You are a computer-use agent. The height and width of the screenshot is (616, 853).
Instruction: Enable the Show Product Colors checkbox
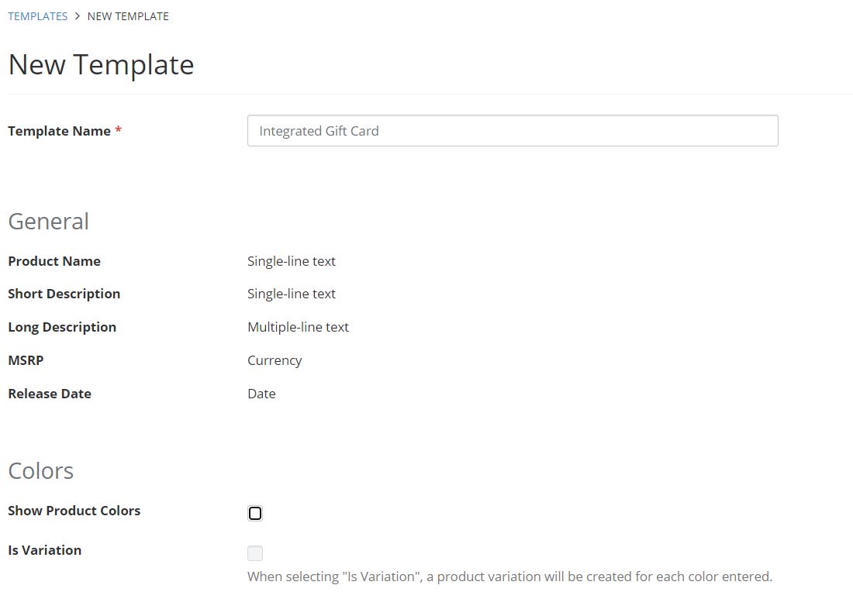tap(255, 512)
